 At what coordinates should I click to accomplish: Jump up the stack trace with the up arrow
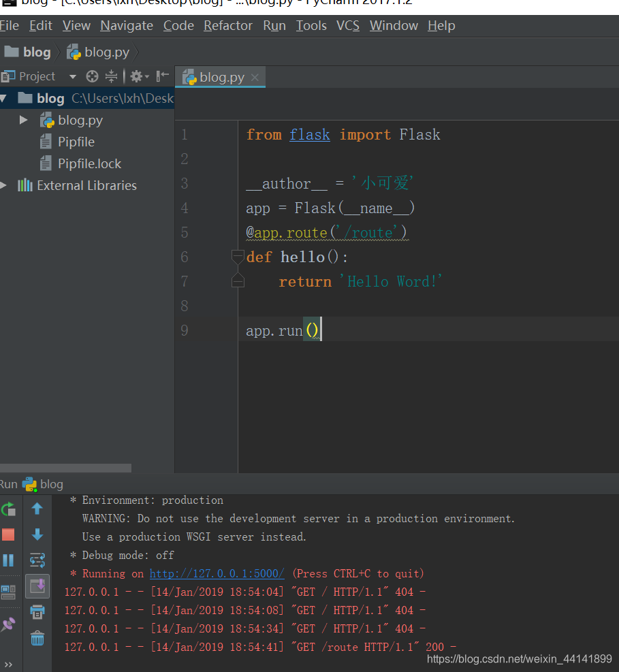click(x=37, y=509)
